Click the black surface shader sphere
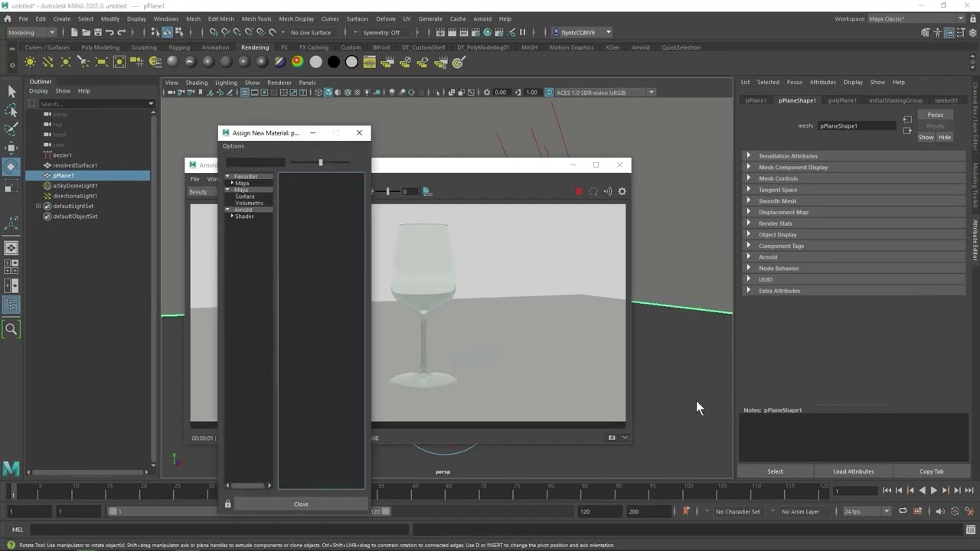980x551 pixels. click(334, 62)
